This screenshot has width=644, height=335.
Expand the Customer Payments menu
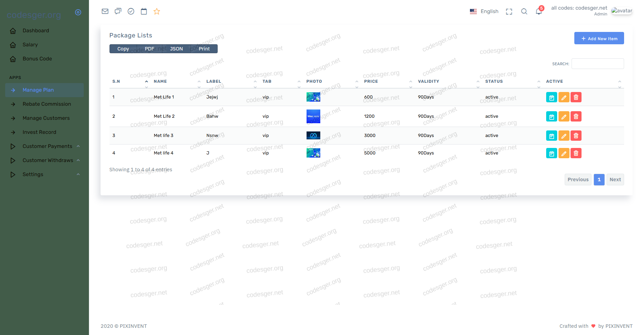(x=47, y=146)
